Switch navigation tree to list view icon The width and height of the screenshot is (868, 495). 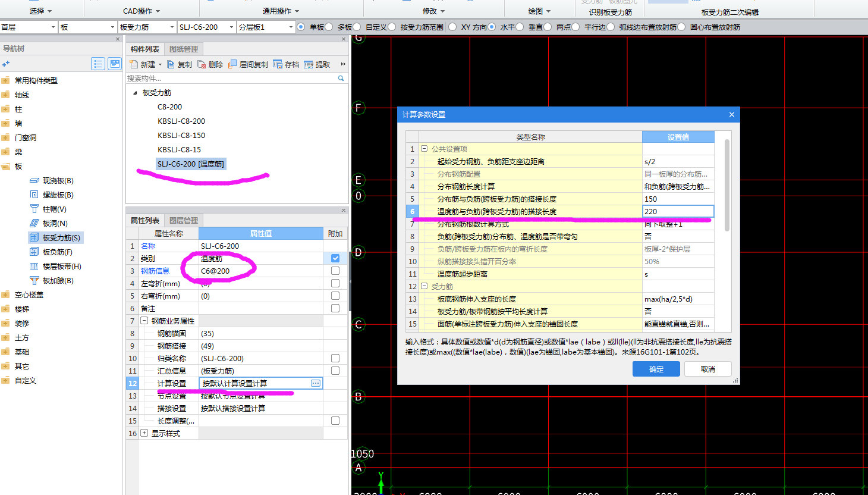98,64
